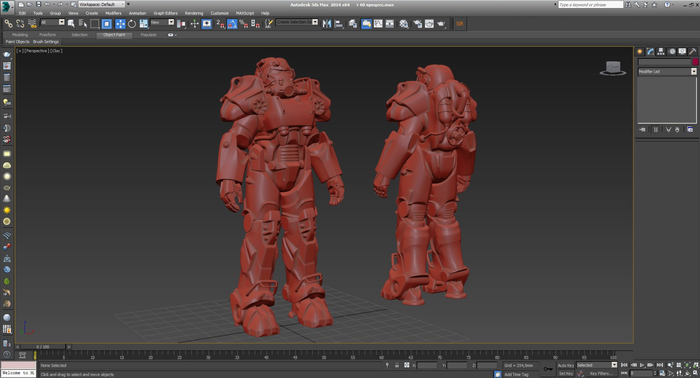Image resolution: width=700 pixels, height=378 pixels.
Task: Activate the Select and Move tool
Action: (120, 23)
